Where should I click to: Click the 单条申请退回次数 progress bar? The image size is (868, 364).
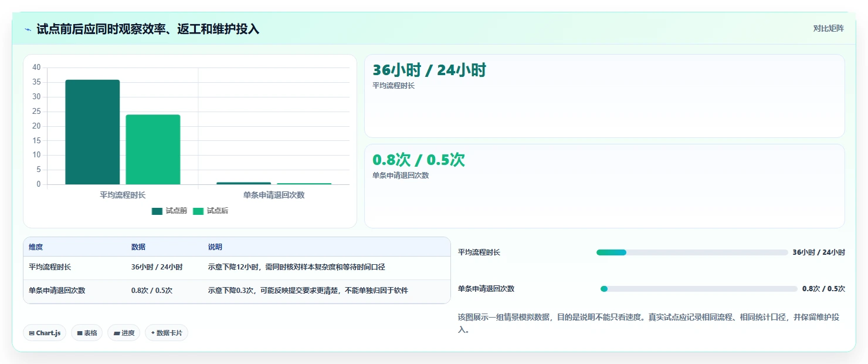click(699, 289)
